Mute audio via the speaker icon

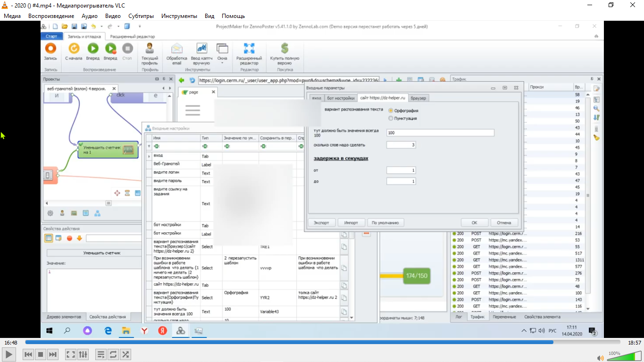coord(600,358)
